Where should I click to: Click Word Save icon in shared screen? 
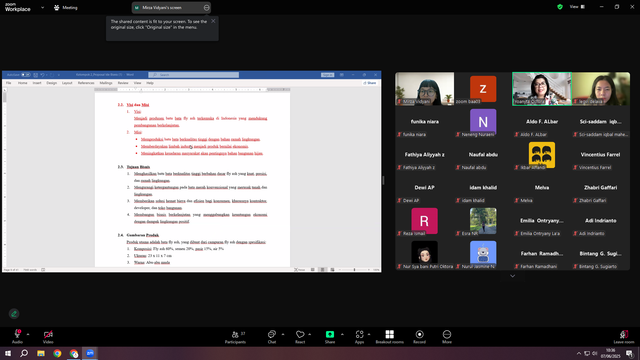click(x=36, y=75)
